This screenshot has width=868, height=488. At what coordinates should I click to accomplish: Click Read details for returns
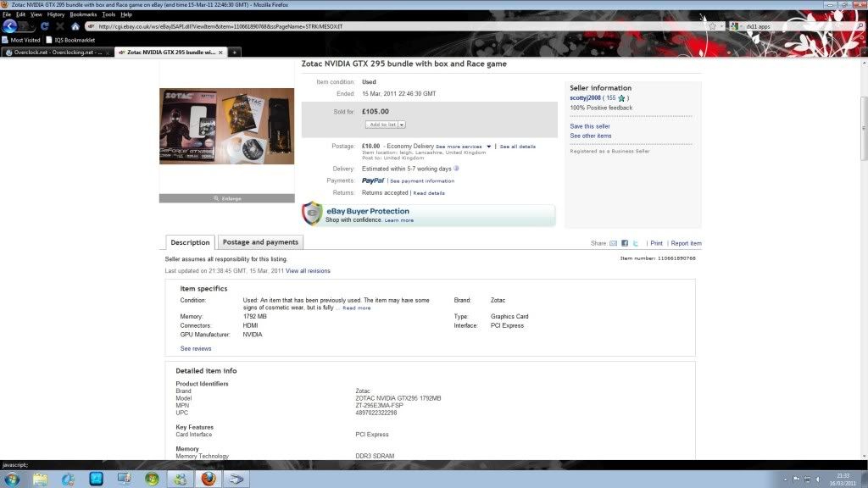point(428,193)
